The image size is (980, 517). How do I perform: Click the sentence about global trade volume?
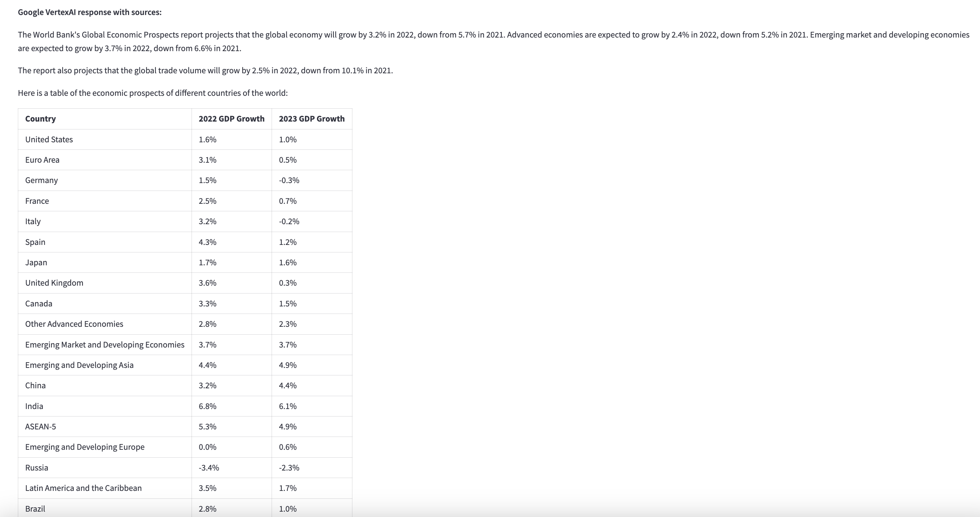coord(205,71)
